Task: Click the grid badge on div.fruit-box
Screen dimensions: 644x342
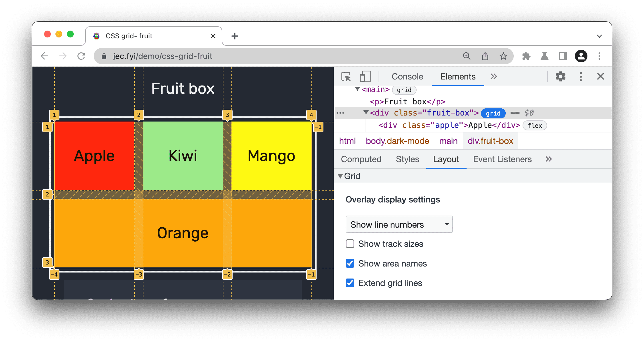Action: coord(493,113)
